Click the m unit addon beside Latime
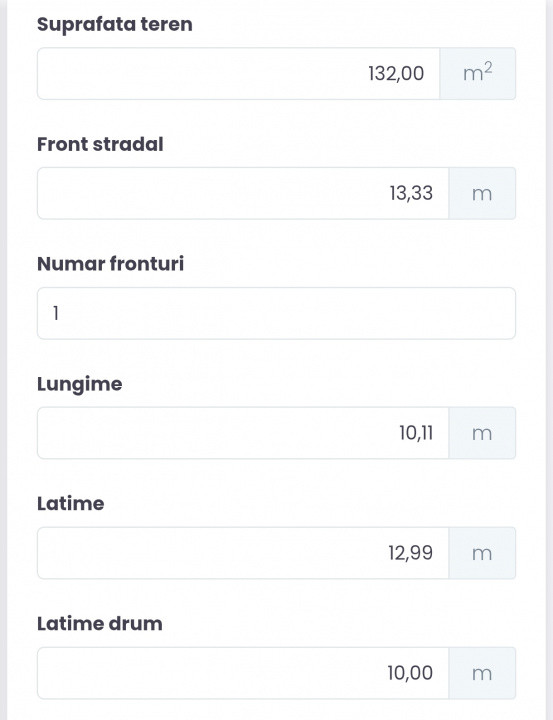The height and width of the screenshot is (720, 553). point(482,553)
